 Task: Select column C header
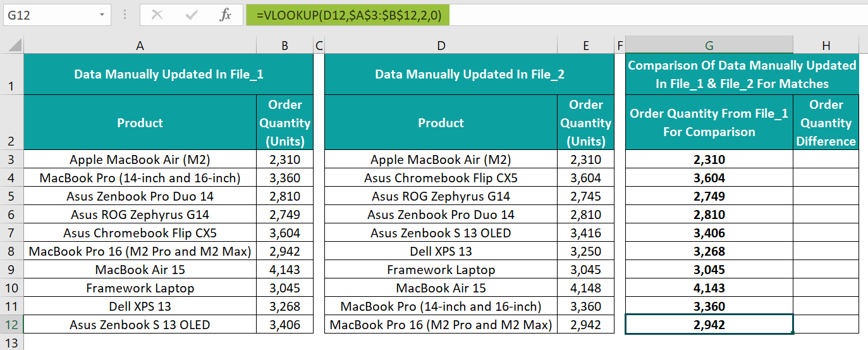point(319,46)
